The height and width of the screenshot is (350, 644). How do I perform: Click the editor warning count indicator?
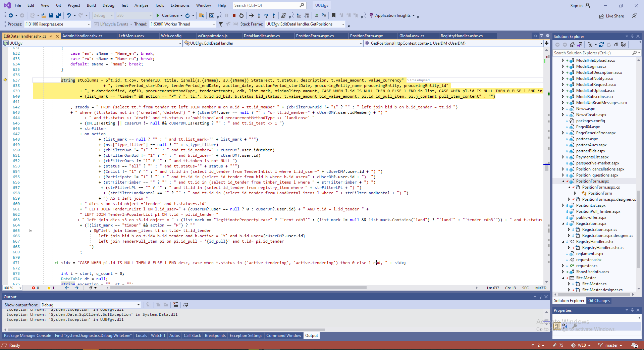(x=51, y=288)
